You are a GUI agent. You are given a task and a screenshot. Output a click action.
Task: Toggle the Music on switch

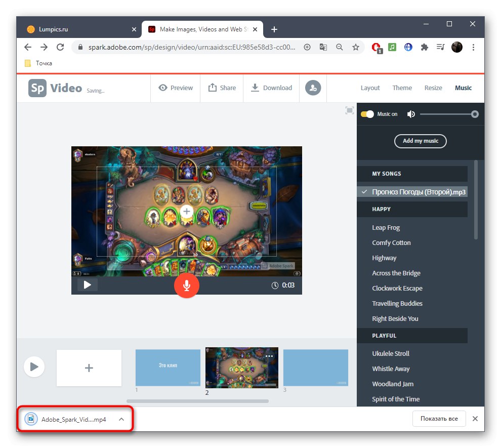(367, 114)
